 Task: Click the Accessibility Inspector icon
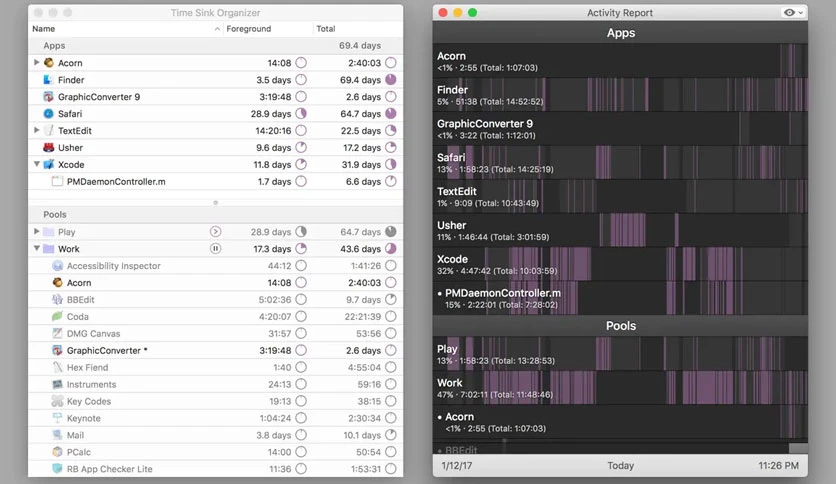coord(58,265)
